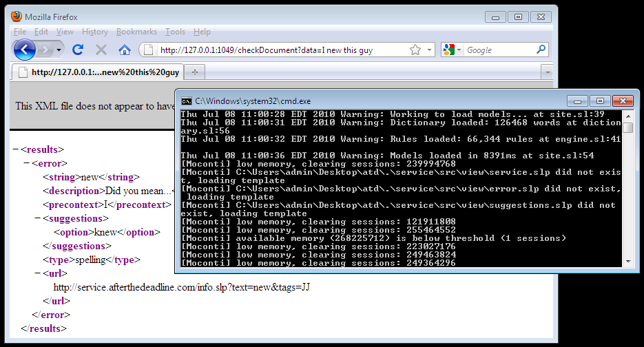Open the recent pages history dropdown arrow
Screen dimensions: 644x347
[x=59, y=50]
